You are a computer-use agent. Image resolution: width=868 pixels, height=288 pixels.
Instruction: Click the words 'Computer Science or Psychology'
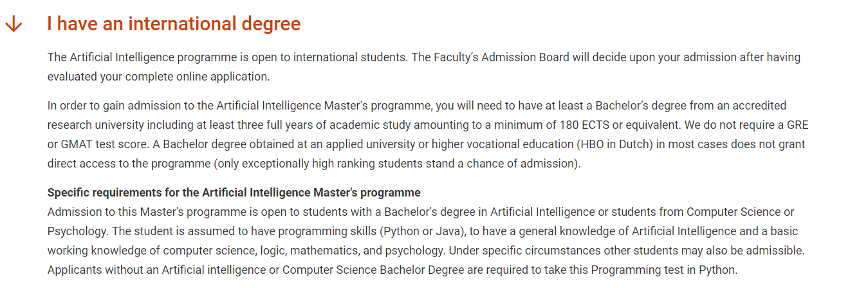[421, 222]
